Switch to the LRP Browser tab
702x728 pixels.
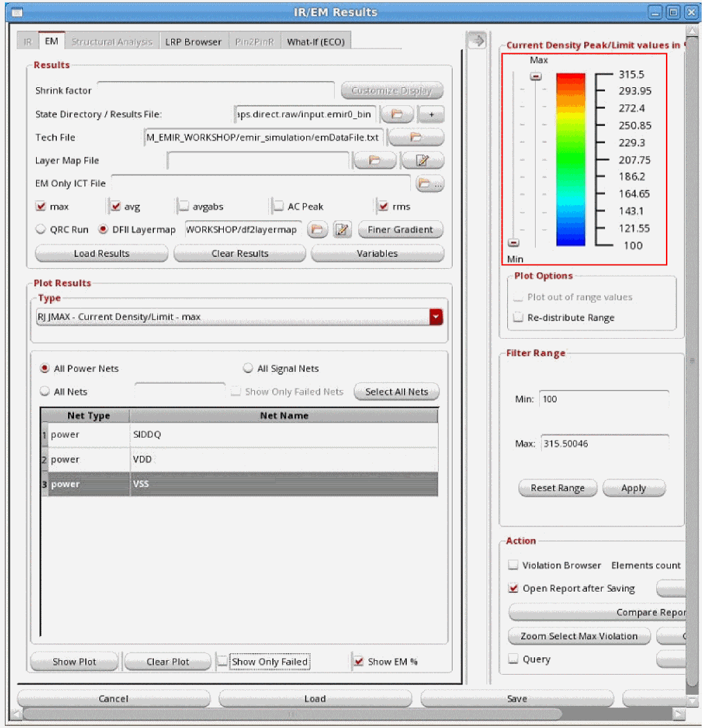tap(193, 42)
